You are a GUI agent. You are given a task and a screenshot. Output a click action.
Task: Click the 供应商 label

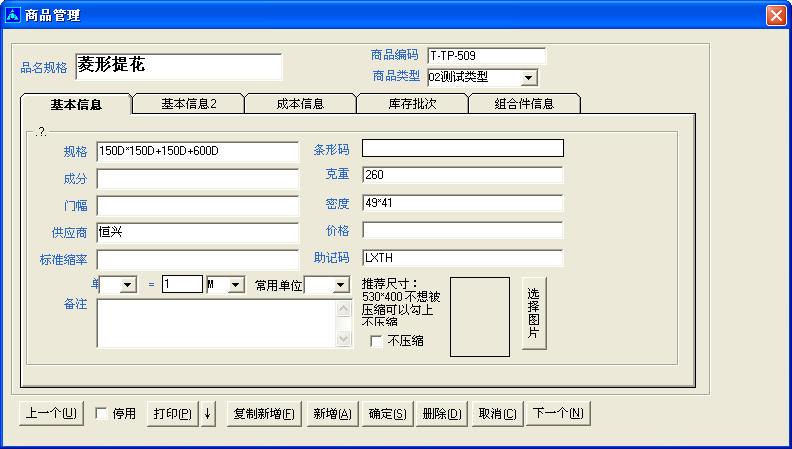tap(69, 233)
